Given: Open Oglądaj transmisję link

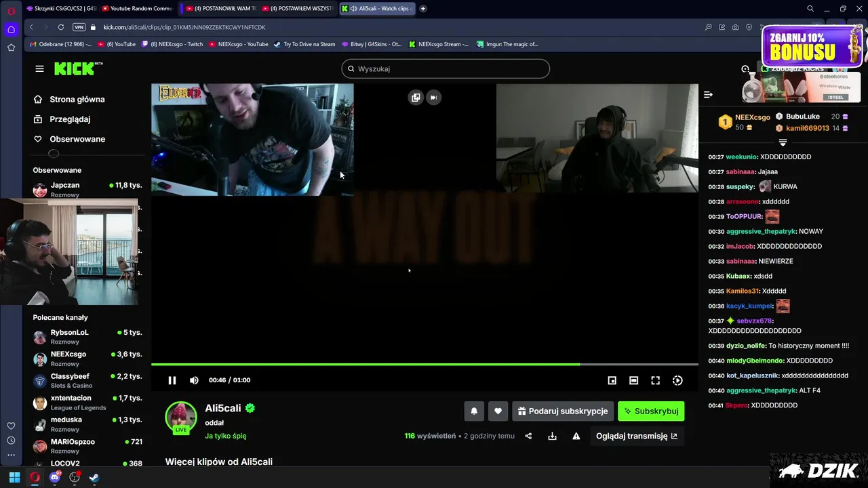Looking at the screenshot, I should tap(637, 436).
